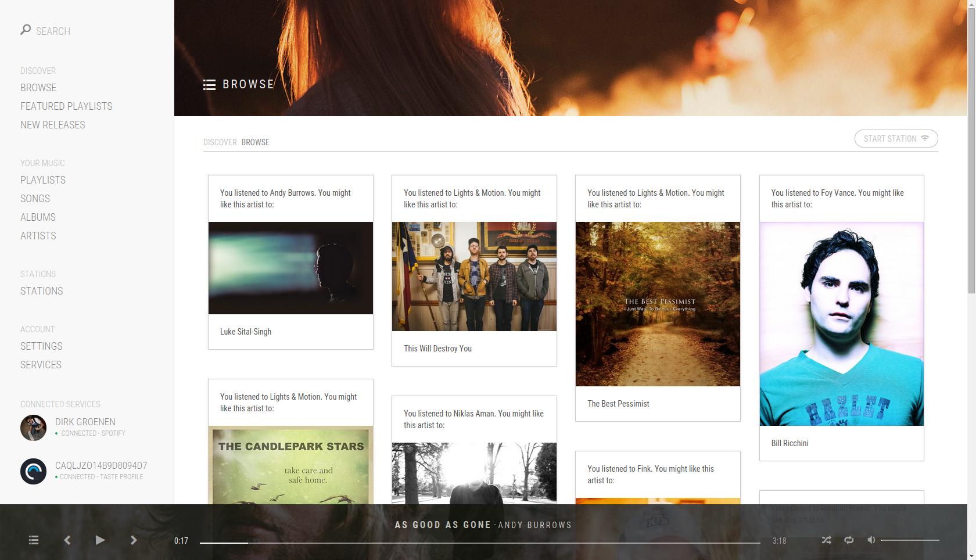Mute the volume speaker icon

[871, 540]
